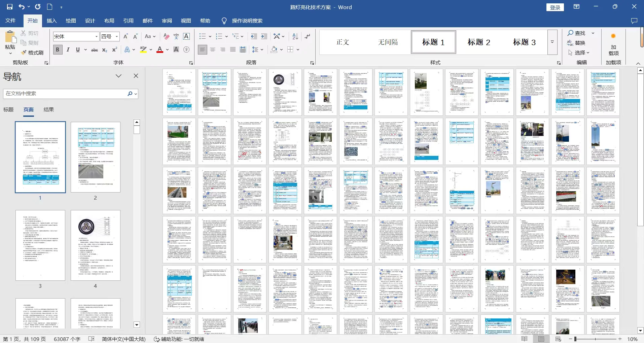This screenshot has height=343, width=644.
Task: Apply superscript formatting
Action: click(x=114, y=50)
